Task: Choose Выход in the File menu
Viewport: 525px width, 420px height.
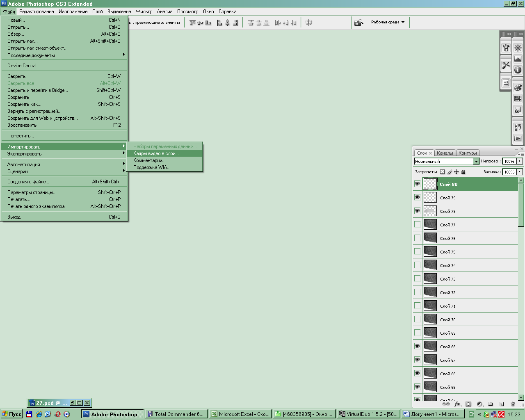Action: coord(65,217)
